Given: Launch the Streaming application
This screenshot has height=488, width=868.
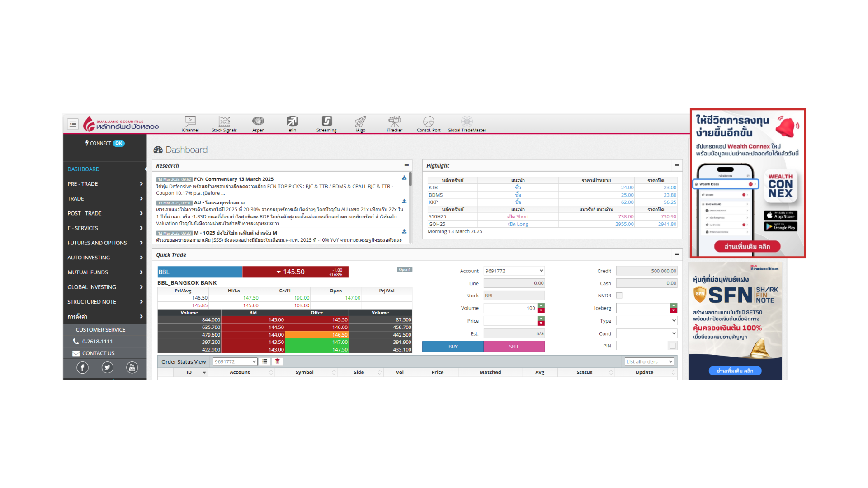Looking at the screenshot, I should pos(326,123).
